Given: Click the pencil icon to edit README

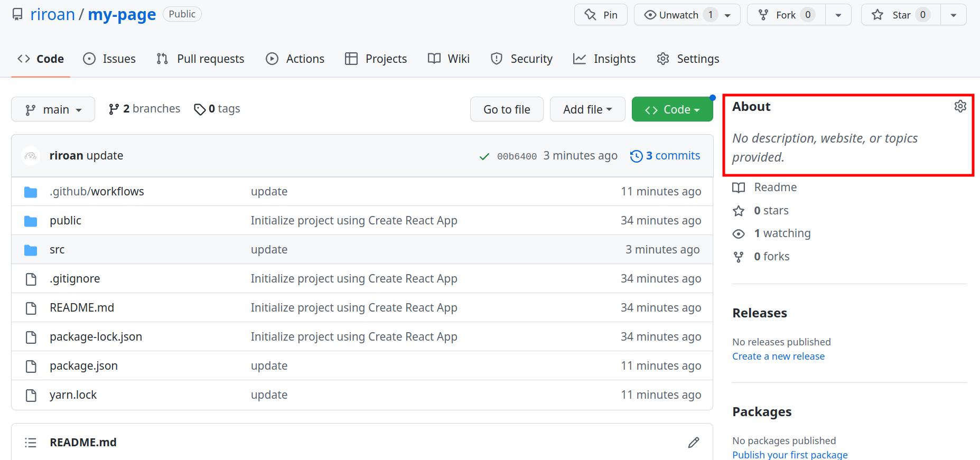Looking at the screenshot, I should [693, 443].
